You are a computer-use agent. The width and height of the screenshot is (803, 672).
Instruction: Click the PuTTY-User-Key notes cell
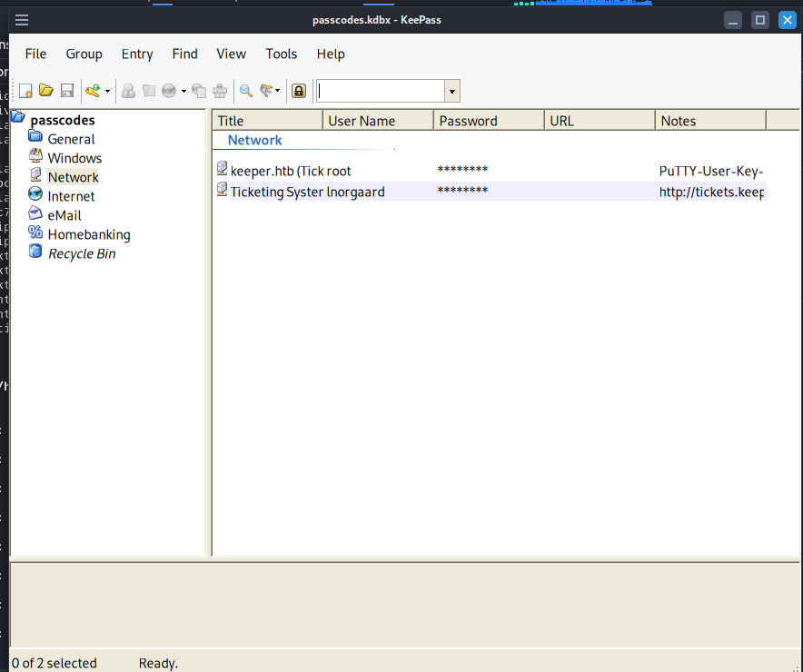pyautogui.click(x=711, y=171)
